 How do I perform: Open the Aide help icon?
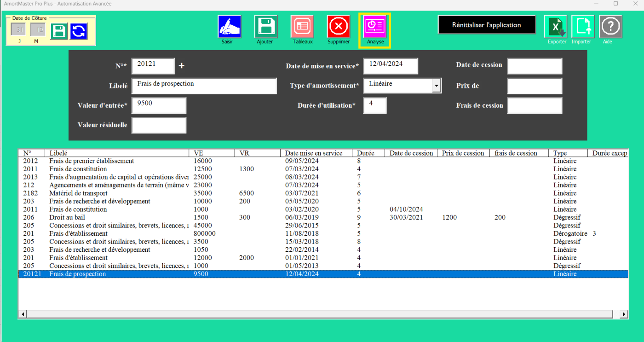coord(610,26)
